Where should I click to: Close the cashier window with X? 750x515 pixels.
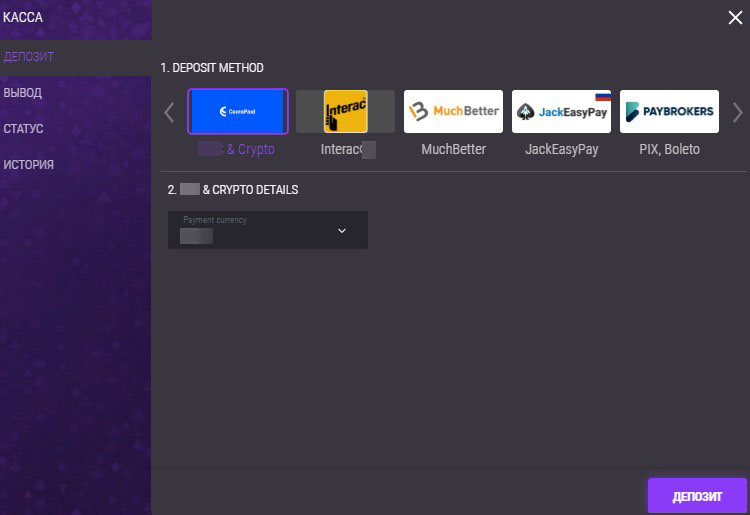pyautogui.click(x=735, y=16)
